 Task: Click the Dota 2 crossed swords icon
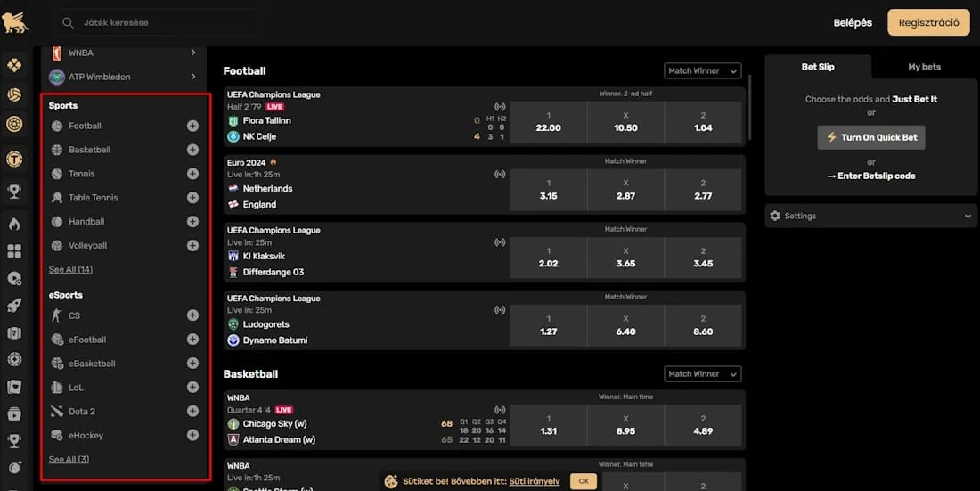(57, 412)
